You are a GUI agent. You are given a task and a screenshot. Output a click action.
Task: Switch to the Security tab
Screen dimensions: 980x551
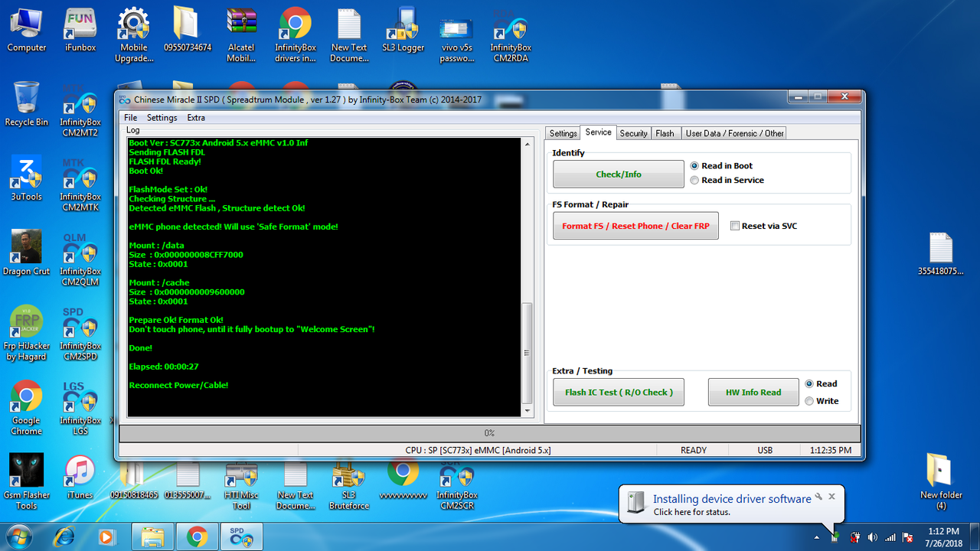click(x=633, y=133)
